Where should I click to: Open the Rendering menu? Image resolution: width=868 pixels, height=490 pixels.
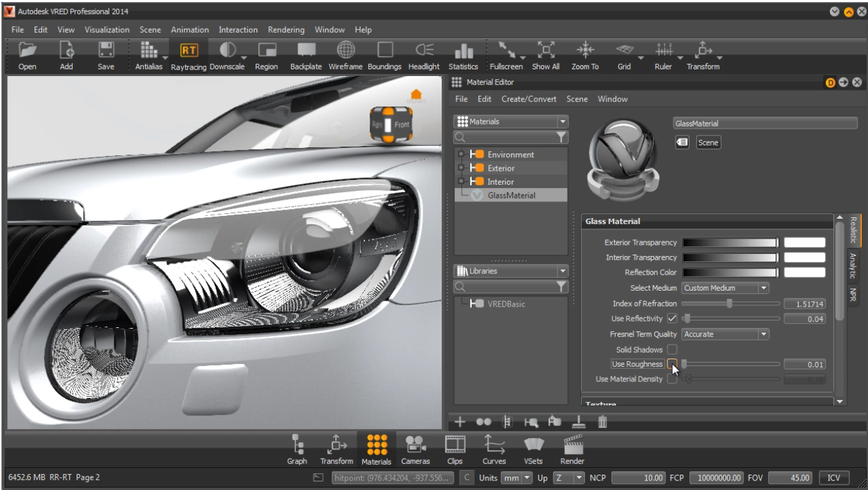pyautogui.click(x=286, y=30)
